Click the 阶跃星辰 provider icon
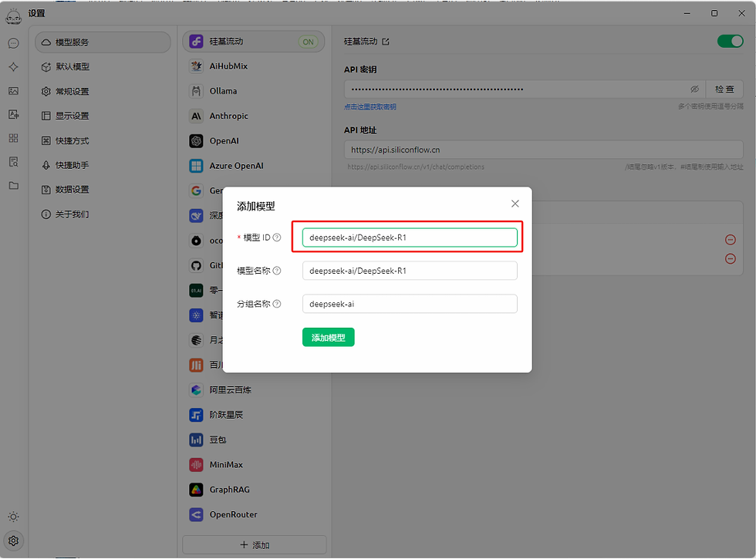Image resolution: width=756 pixels, height=559 pixels. click(x=196, y=415)
